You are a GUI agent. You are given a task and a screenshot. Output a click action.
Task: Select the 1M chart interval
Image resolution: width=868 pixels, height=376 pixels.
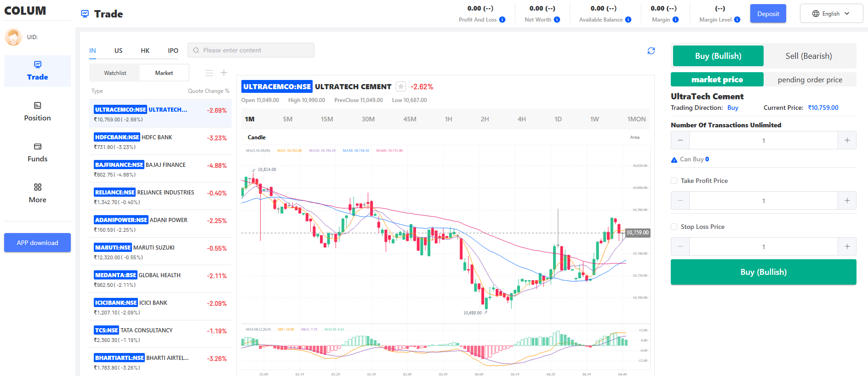250,119
